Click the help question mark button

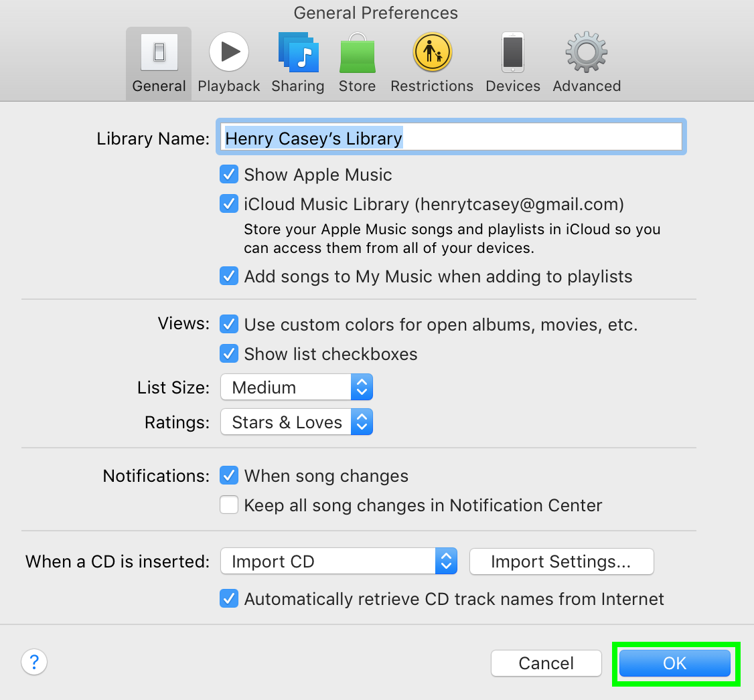(34, 662)
